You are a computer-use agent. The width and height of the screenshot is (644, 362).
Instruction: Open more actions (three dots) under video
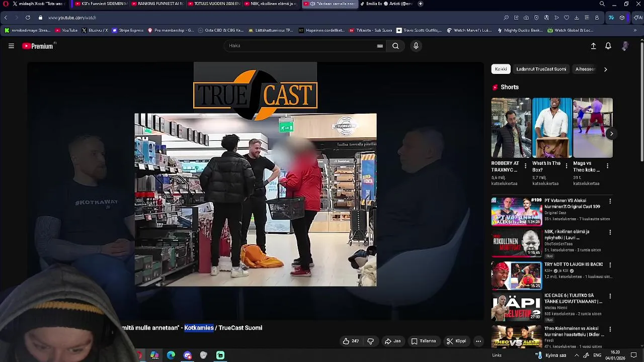[478, 341]
